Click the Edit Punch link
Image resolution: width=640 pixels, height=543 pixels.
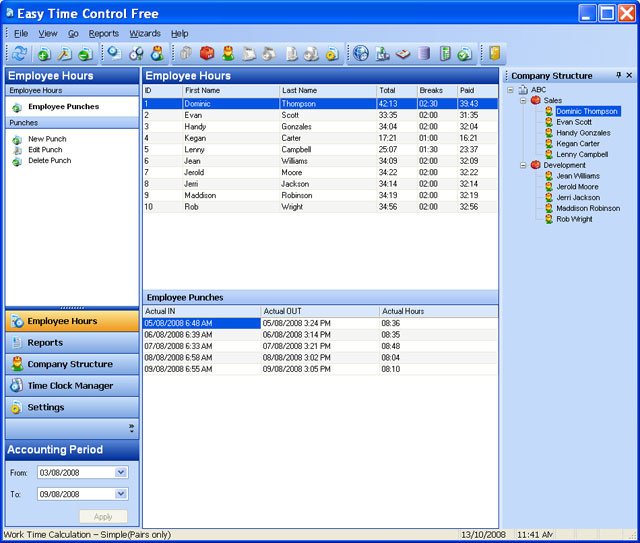46,150
